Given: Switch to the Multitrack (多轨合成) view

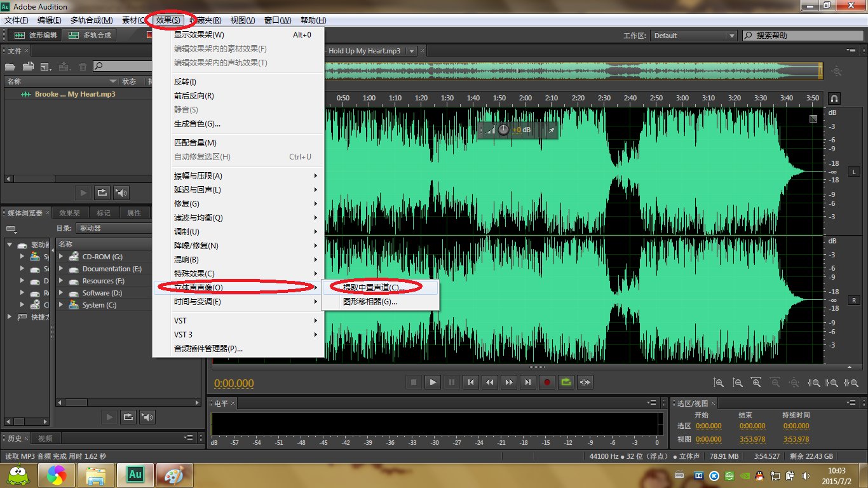Looking at the screenshot, I should (x=90, y=36).
